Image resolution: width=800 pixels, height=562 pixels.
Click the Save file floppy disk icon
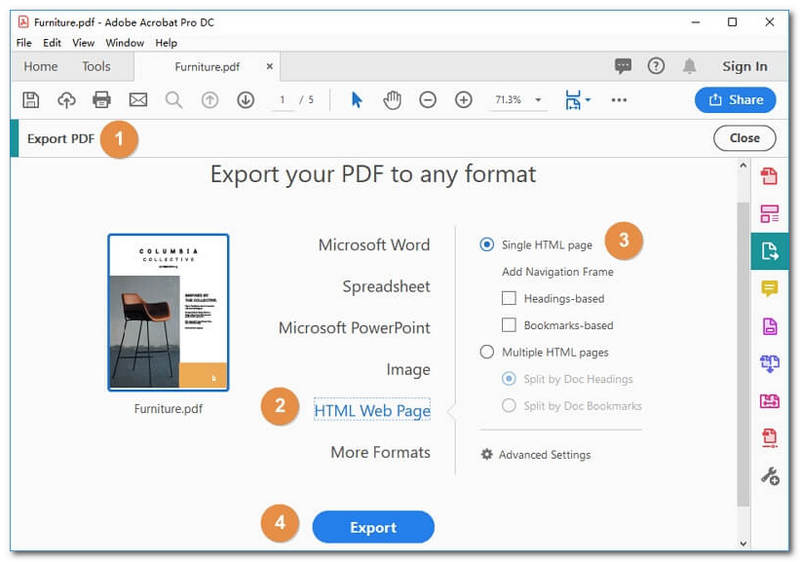(x=30, y=100)
